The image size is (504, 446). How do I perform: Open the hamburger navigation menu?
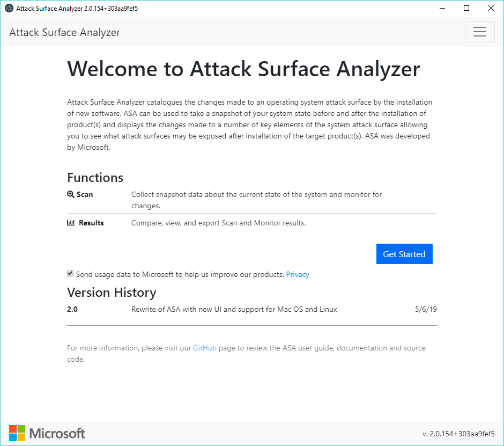point(479,32)
